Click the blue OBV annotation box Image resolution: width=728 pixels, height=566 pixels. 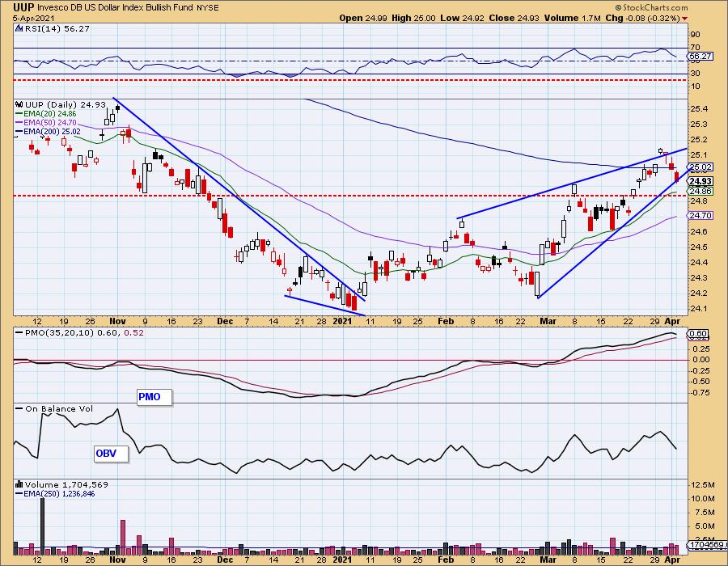(x=111, y=454)
